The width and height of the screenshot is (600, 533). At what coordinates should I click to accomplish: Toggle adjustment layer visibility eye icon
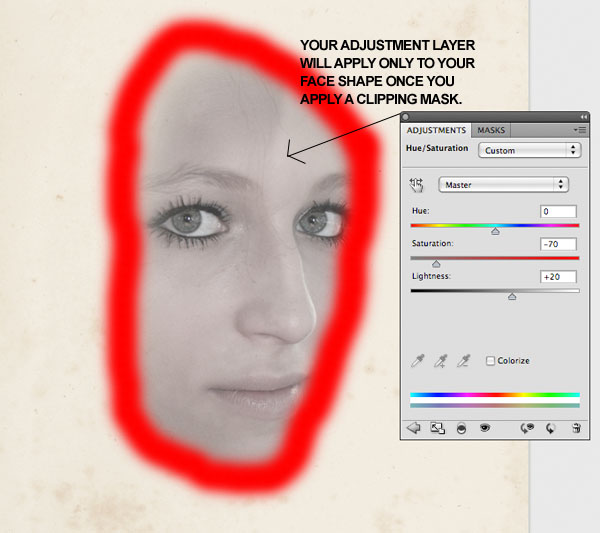coord(485,427)
